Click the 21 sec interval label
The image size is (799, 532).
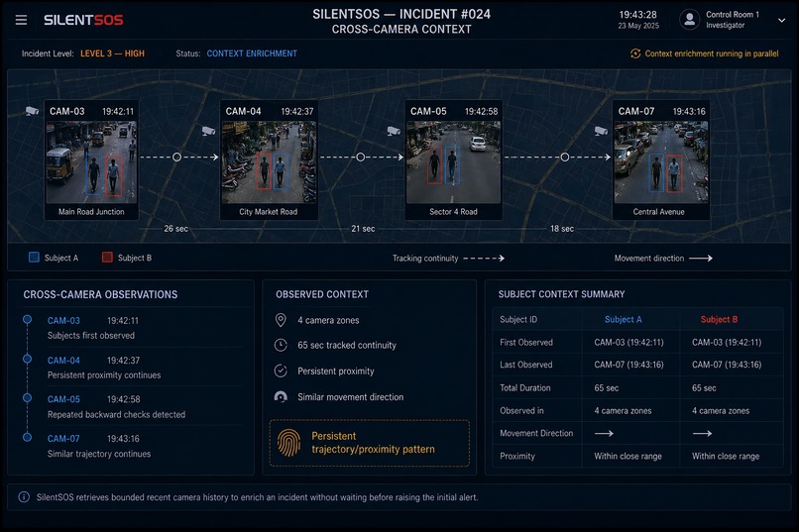tap(363, 229)
